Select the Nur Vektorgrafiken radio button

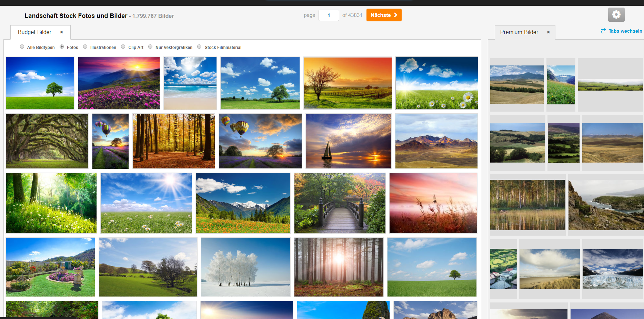150,47
